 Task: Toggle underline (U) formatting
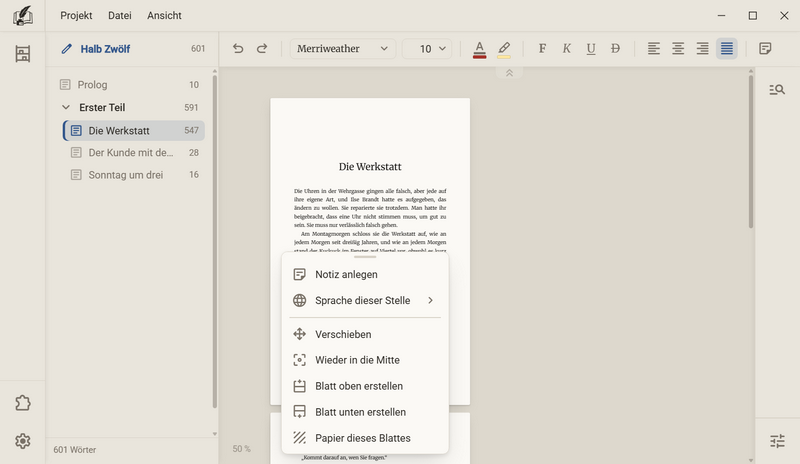(591, 48)
